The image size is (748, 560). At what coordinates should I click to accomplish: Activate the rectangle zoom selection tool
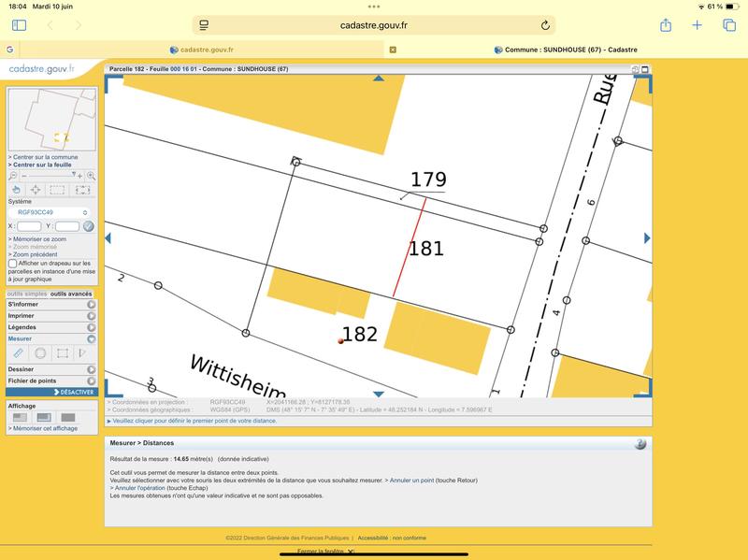pos(58,189)
